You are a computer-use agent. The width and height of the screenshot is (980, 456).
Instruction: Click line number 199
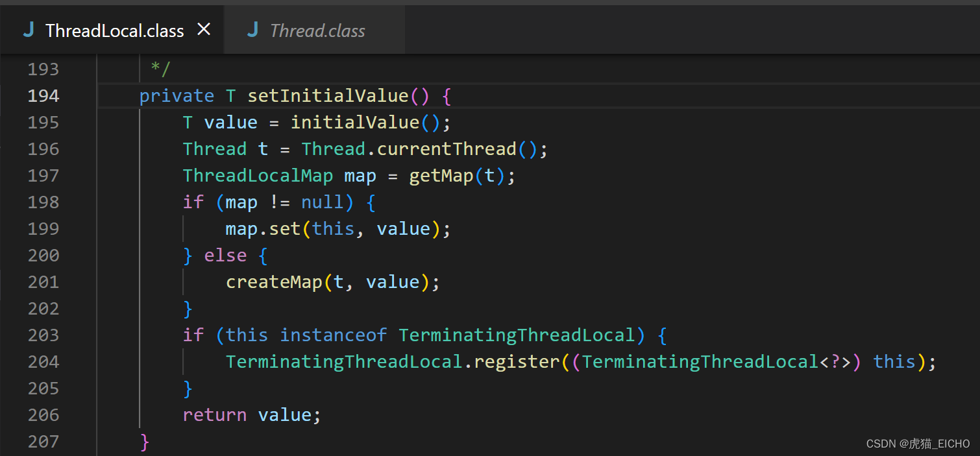(x=43, y=228)
